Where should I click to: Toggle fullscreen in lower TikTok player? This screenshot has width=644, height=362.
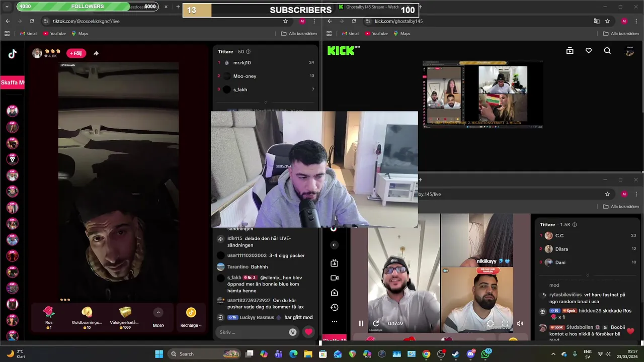click(x=505, y=323)
